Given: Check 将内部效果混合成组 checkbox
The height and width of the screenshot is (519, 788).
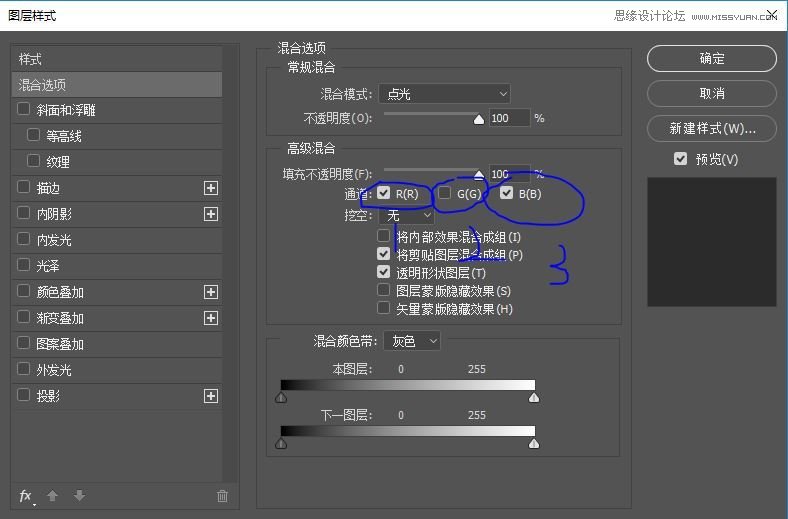Looking at the screenshot, I should (x=383, y=236).
